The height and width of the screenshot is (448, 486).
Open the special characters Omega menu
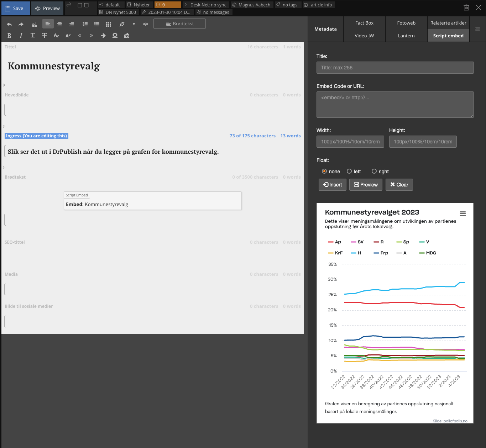(115, 36)
